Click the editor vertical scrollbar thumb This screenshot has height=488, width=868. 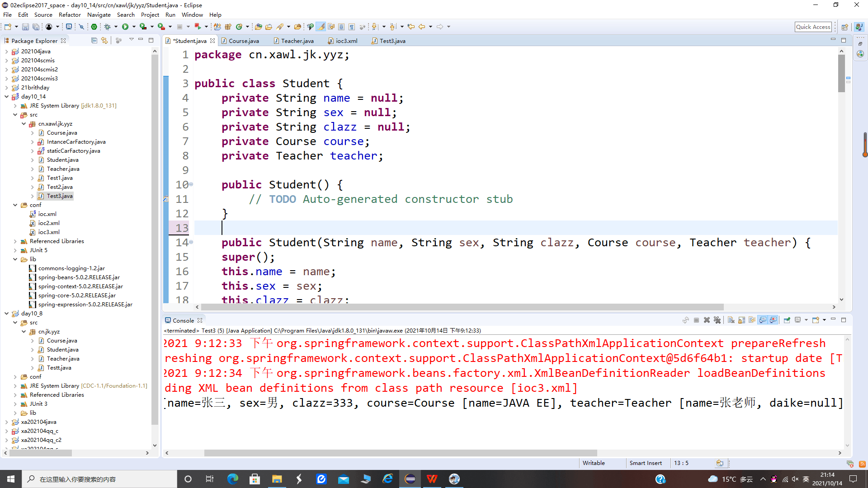pyautogui.click(x=841, y=72)
